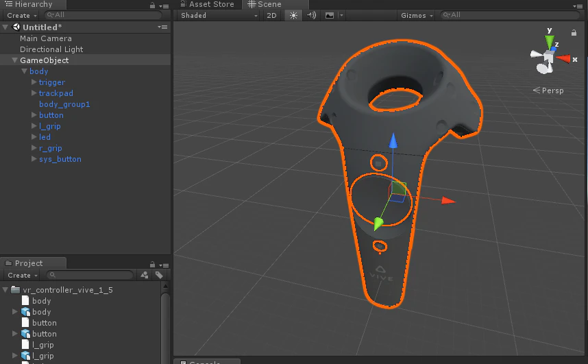Select Directional Light in Hierarchy
Viewport: 588px width, 364px height.
(51, 49)
